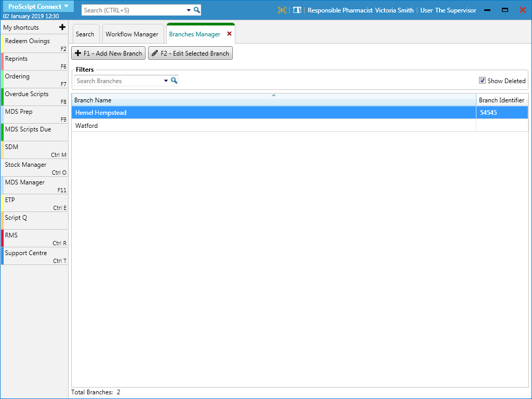
Task: Select the Watford branch row
Action: [300, 126]
